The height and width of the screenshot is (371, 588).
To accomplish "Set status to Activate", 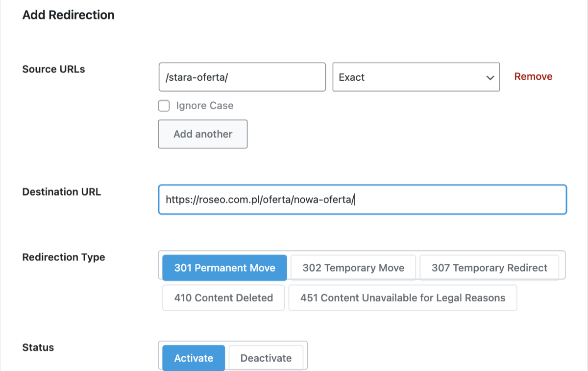I will (x=194, y=358).
